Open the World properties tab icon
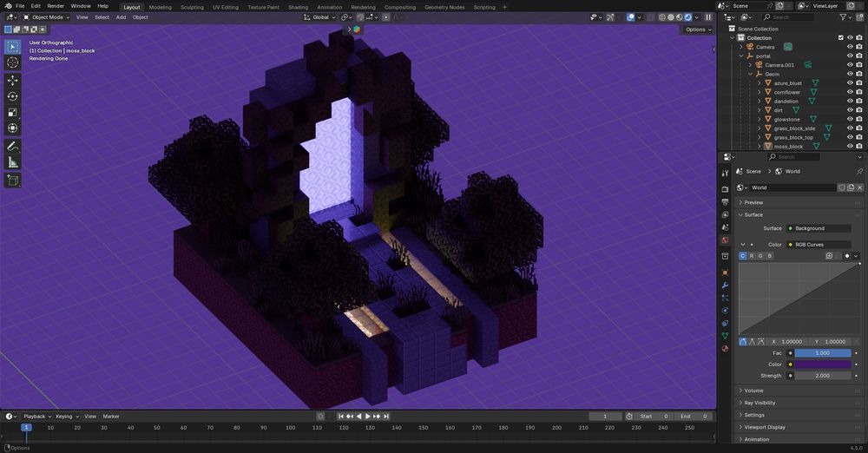868x453 pixels. (x=725, y=240)
